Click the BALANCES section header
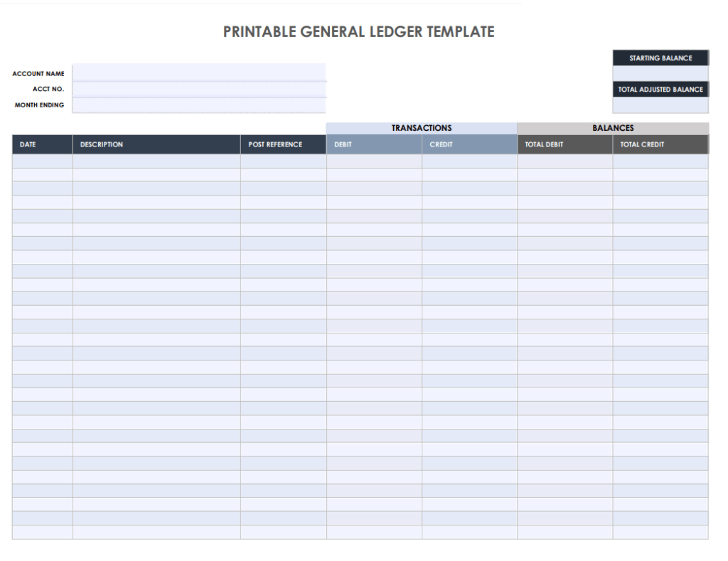This screenshot has height=561, width=728. click(612, 128)
